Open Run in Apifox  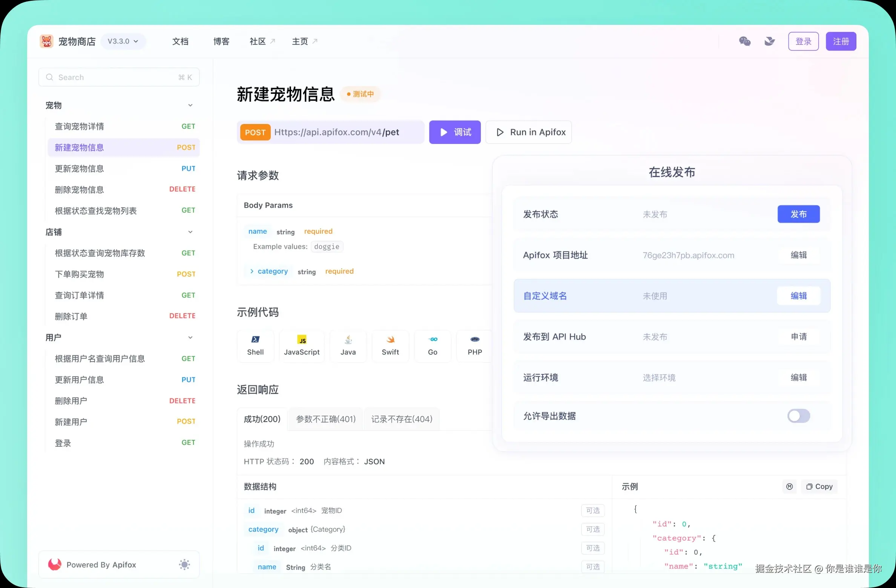[529, 132]
